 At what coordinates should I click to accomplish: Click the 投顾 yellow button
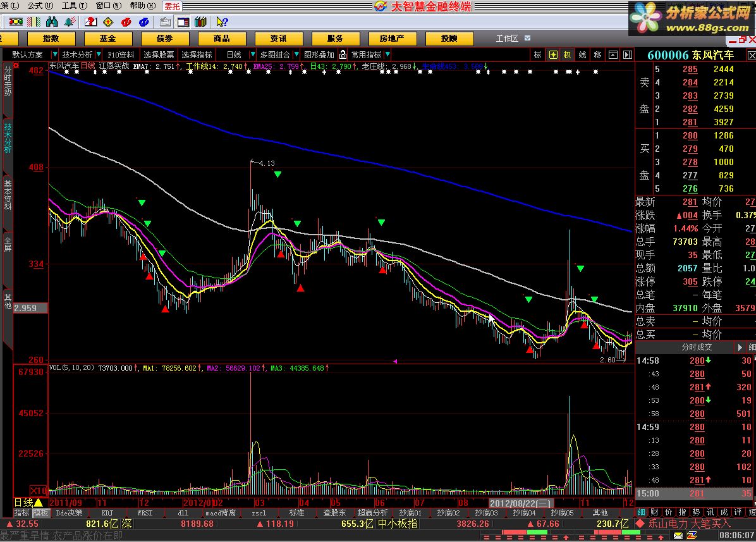point(449,39)
